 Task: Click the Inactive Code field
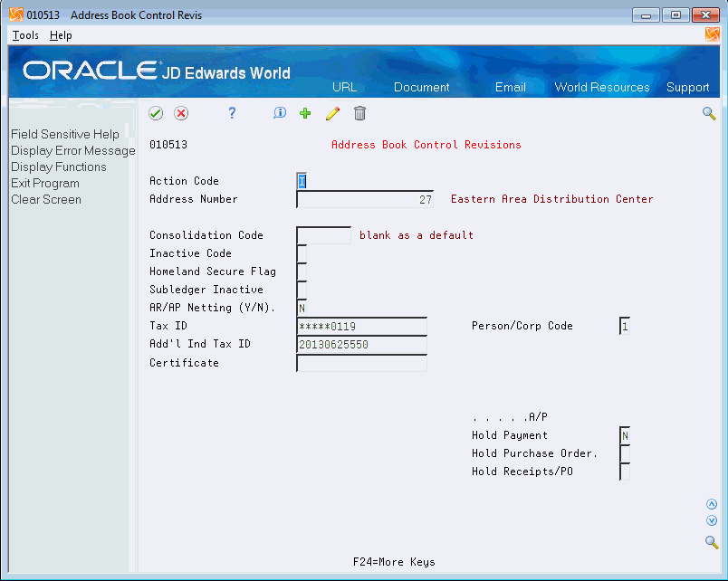click(x=302, y=253)
